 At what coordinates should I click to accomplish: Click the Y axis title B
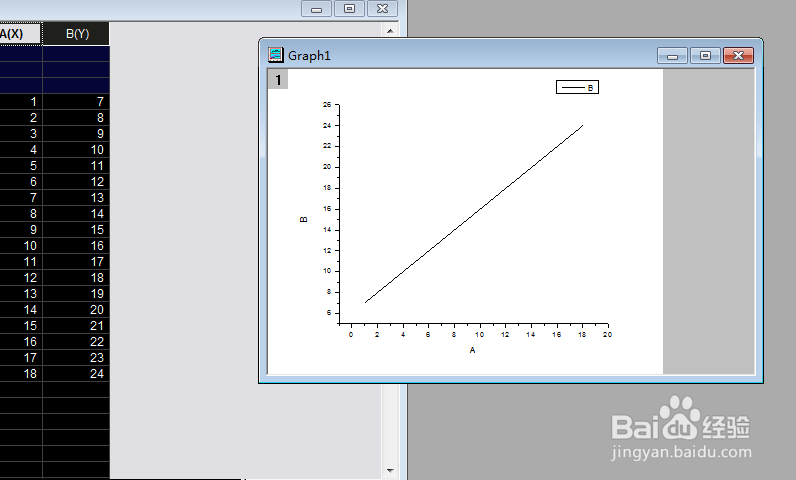304,219
